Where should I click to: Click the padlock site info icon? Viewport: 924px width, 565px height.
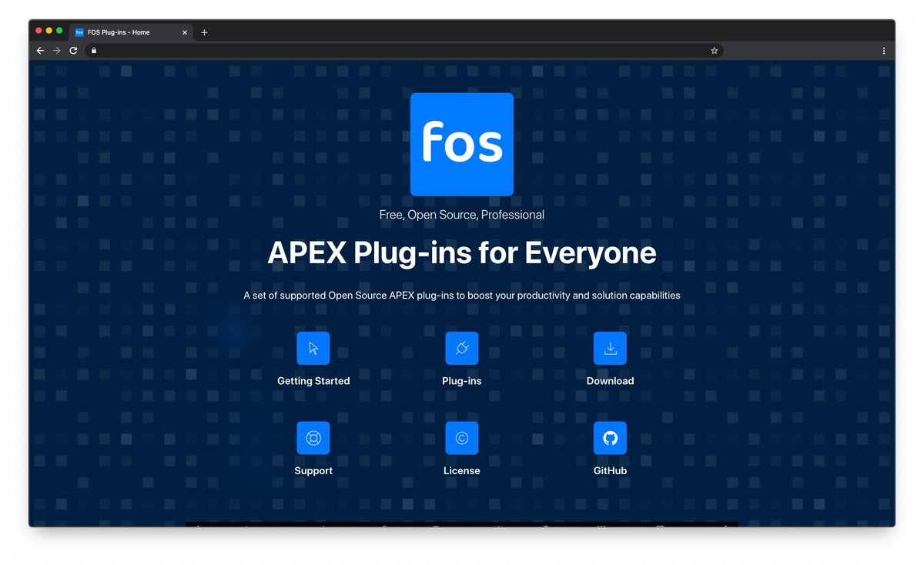coord(94,51)
